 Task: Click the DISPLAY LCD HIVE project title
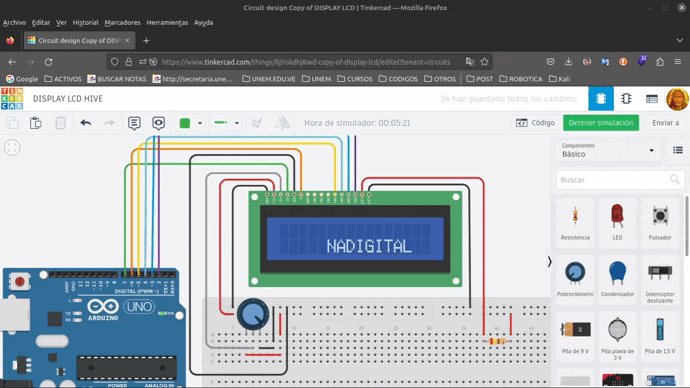(68, 99)
